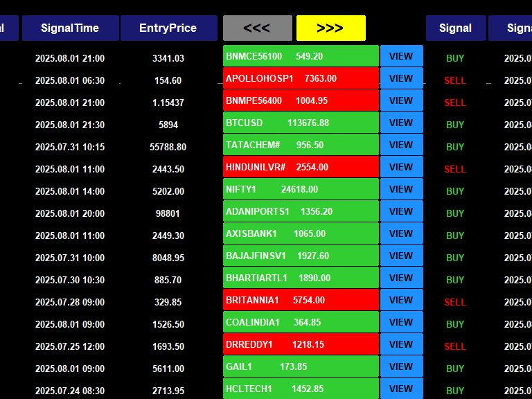Open VIEW for BNMPE56400
The width and height of the screenshot is (532, 399).
[x=402, y=100]
